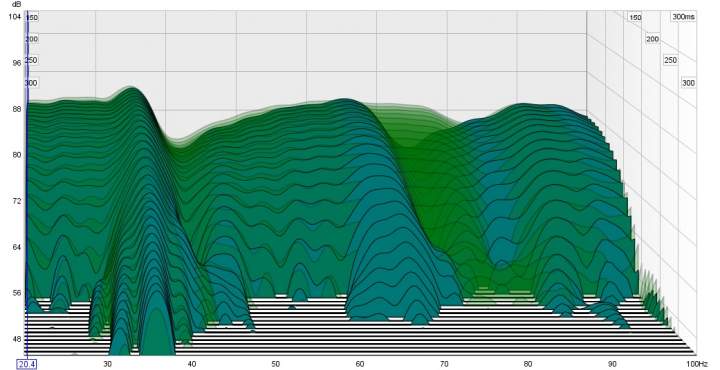
Task: Click the 300ms time axis label
Action: (684, 17)
